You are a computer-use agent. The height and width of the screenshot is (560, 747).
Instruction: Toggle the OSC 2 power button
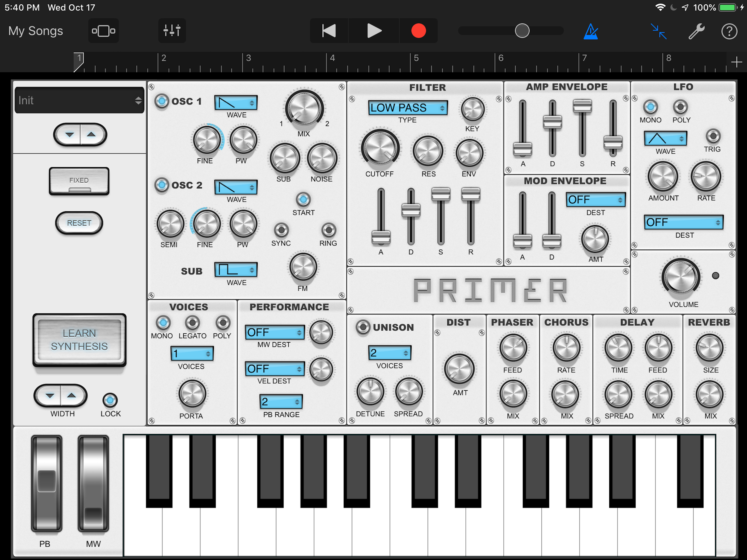click(162, 185)
